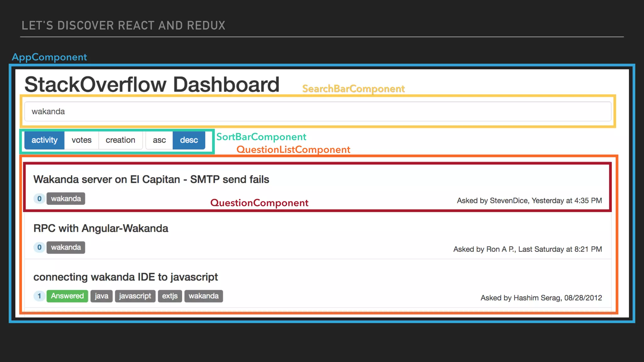Sort questions by "votes"
644x362 pixels.
pyautogui.click(x=81, y=140)
